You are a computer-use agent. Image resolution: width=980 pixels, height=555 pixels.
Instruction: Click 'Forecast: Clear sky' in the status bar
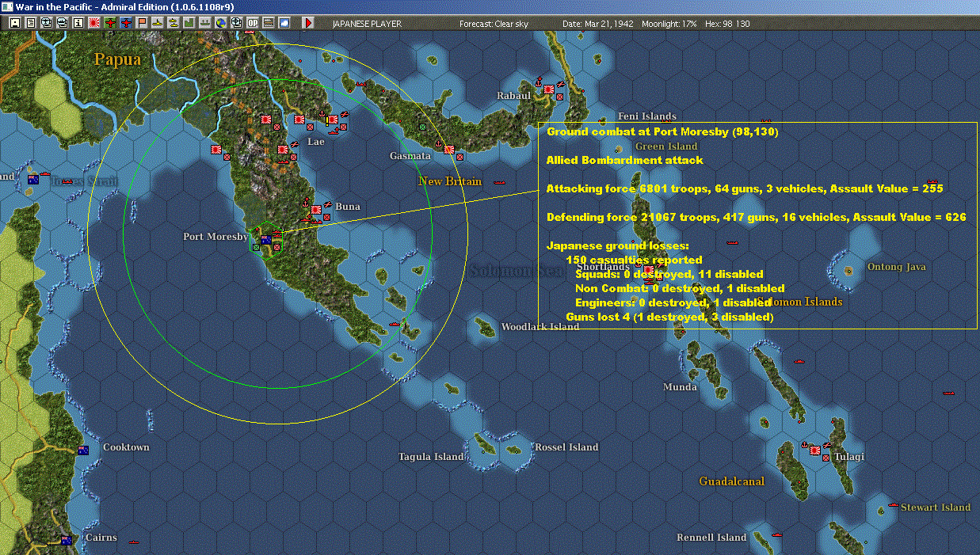point(494,24)
